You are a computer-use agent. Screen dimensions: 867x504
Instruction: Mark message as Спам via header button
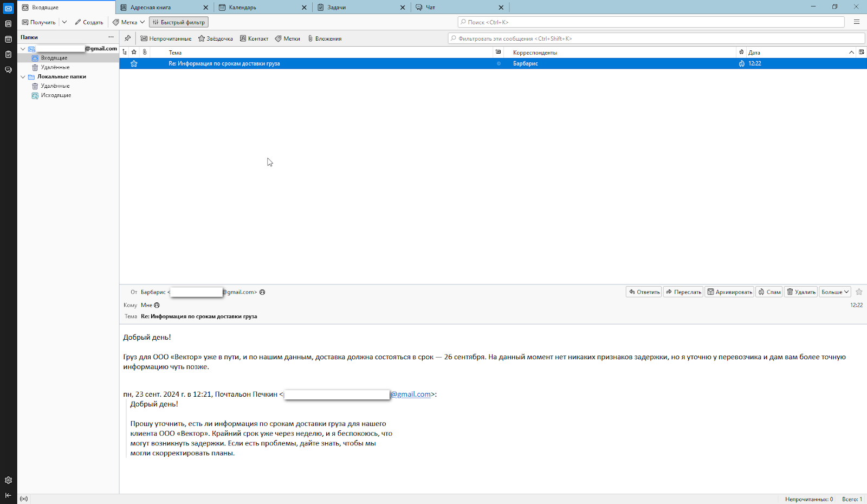point(769,292)
